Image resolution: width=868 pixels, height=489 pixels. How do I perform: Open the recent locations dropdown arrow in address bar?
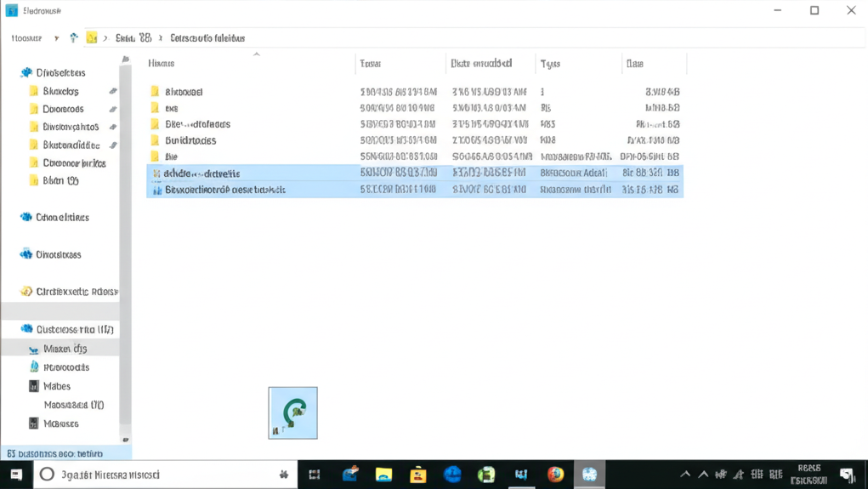[x=56, y=38]
